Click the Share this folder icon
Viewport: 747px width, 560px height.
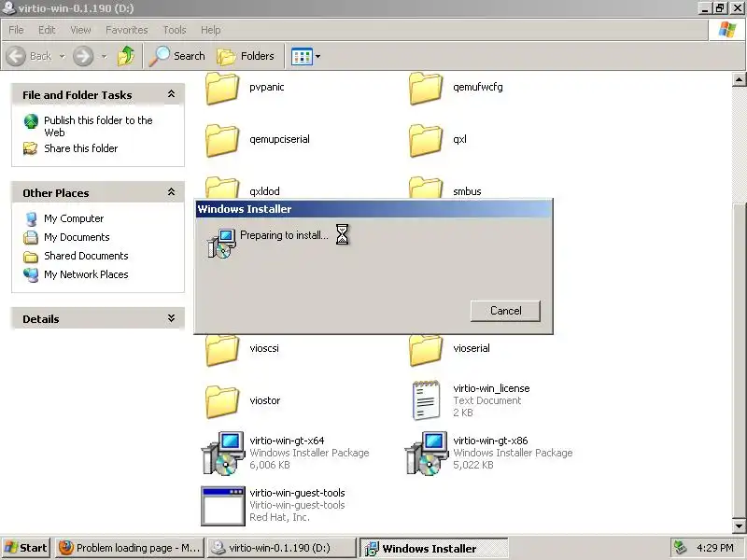(31, 148)
